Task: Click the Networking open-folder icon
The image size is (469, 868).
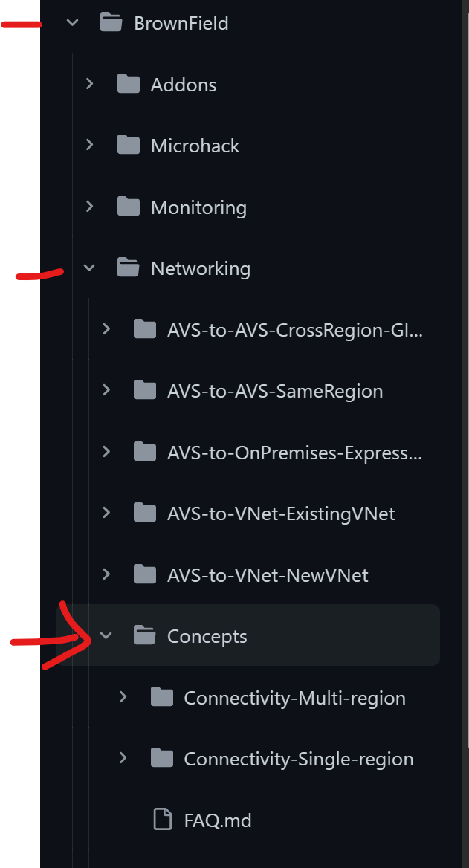Action: [x=127, y=268]
